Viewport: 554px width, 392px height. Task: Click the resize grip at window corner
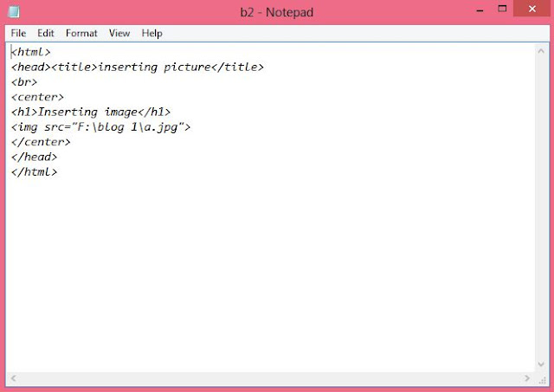coord(543,381)
